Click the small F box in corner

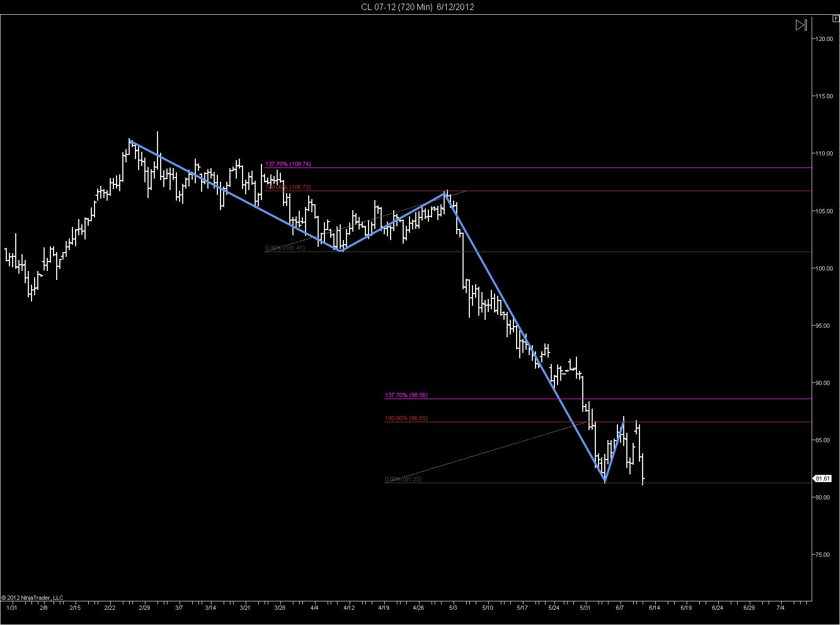coord(835,19)
